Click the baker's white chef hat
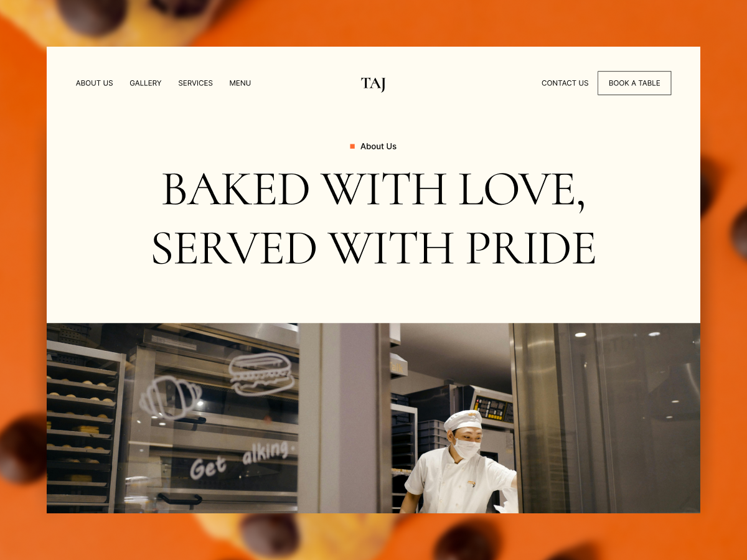The width and height of the screenshot is (747, 560). pyautogui.click(x=463, y=420)
